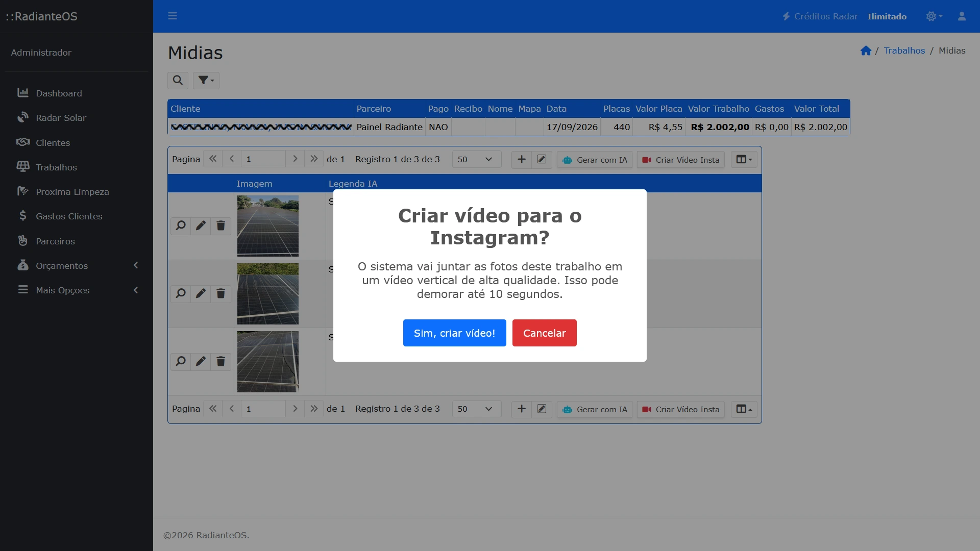Open Trabalhos in the sidebar
This screenshot has height=551, width=980.
pos(77,167)
